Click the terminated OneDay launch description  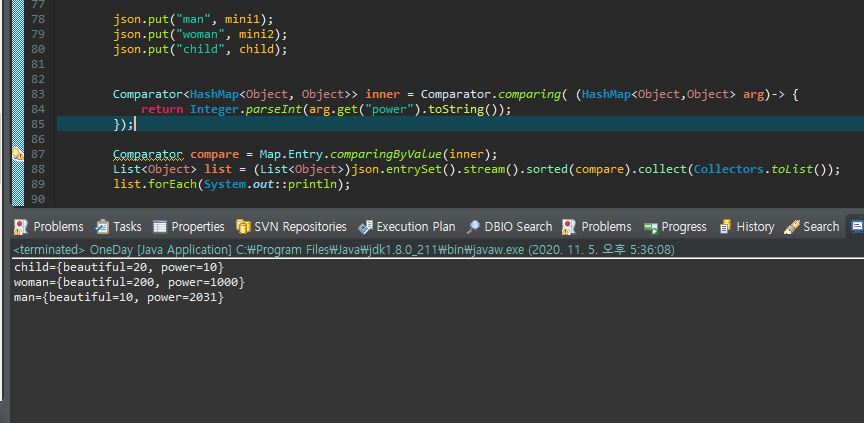[344, 250]
